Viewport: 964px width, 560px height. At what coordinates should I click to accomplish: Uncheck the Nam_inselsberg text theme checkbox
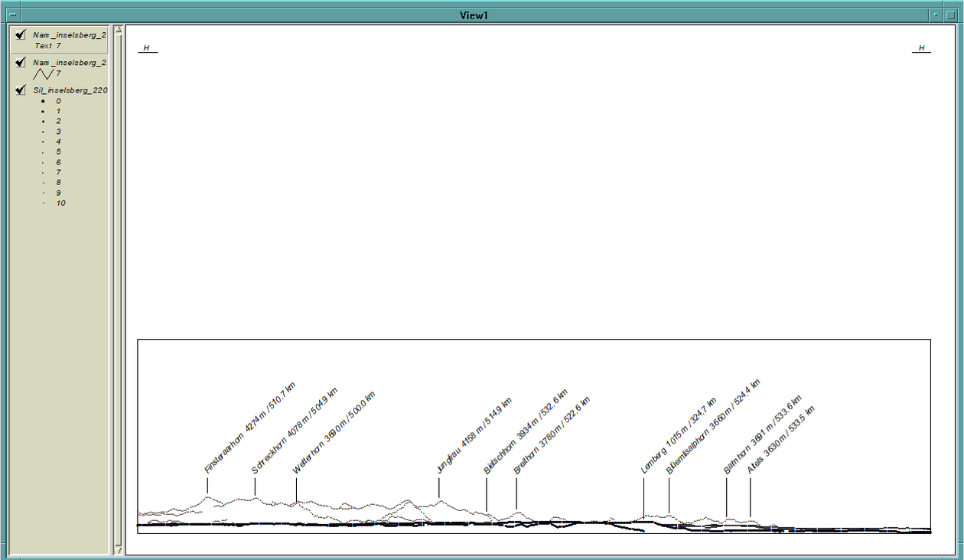coord(21,34)
